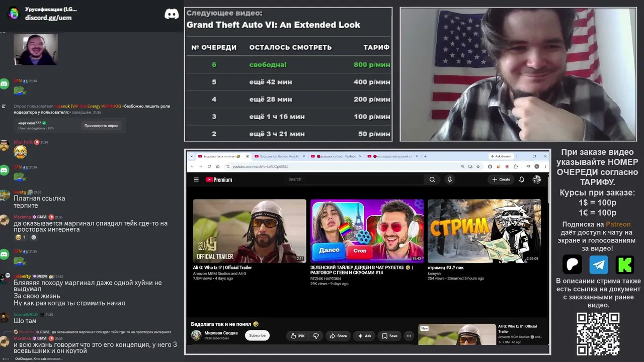Screen dimensions: 644x362
Task: Close the 'Bodycam Just Became More' tab
Action: tap(304, 156)
